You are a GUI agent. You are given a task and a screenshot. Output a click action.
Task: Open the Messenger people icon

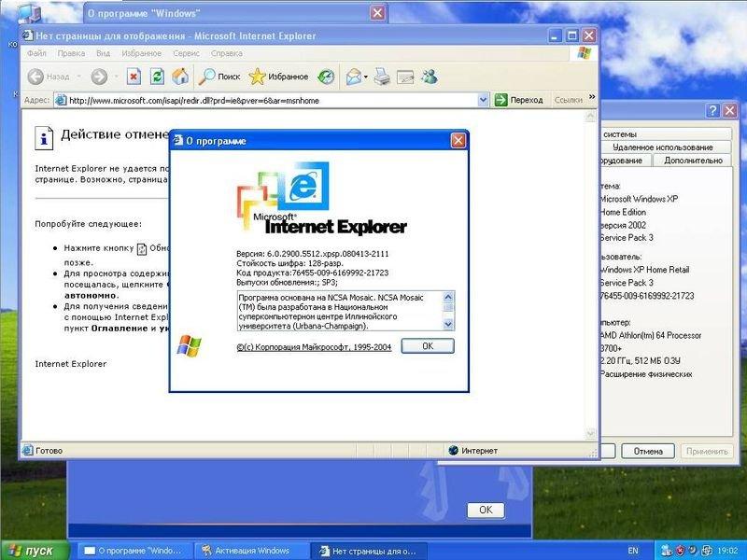(x=430, y=77)
